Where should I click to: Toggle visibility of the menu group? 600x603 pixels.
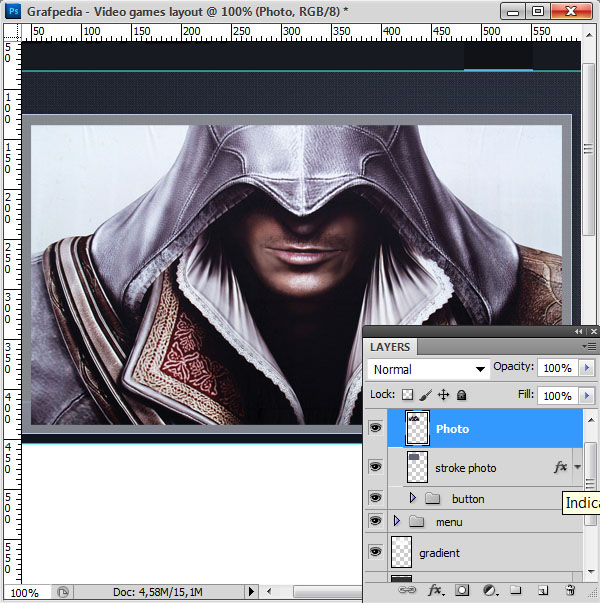coord(375,521)
